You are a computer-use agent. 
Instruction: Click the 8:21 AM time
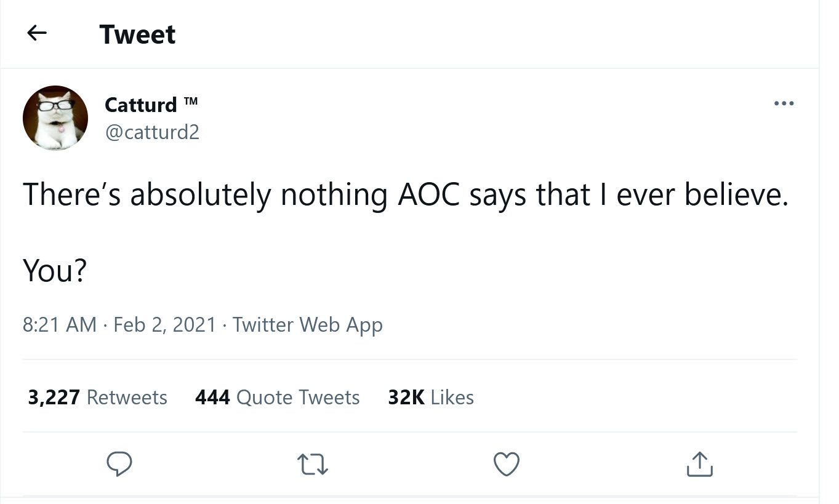[59, 324]
